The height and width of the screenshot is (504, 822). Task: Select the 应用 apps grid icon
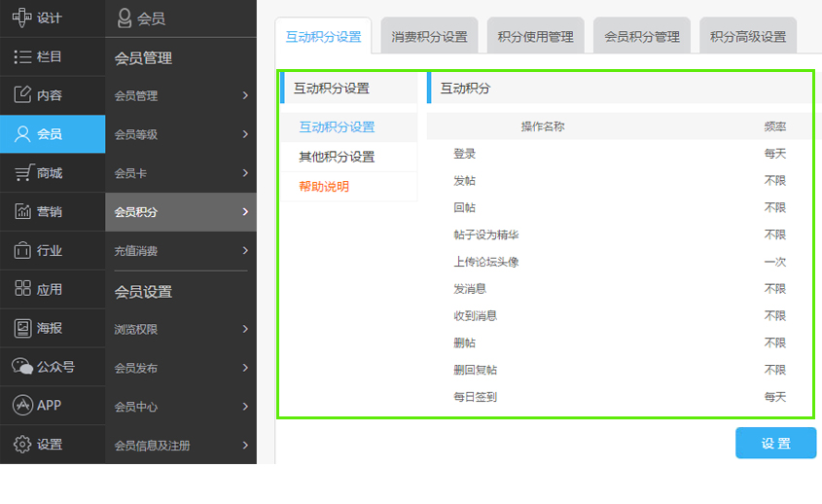click(x=22, y=289)
